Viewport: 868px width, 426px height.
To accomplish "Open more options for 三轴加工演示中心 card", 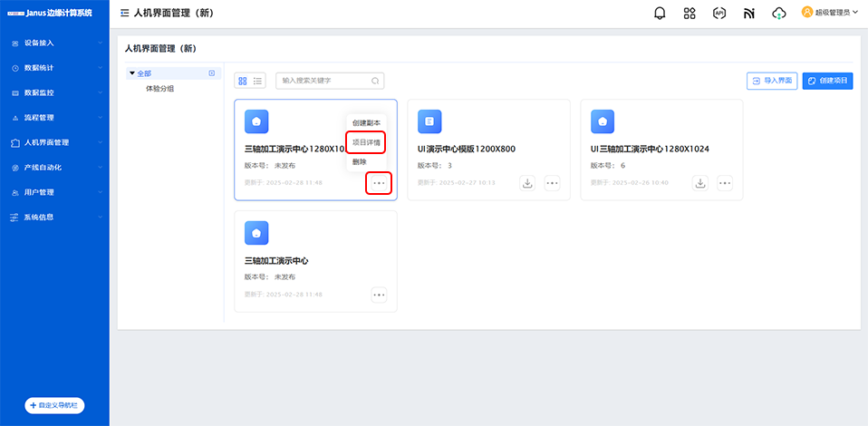I will 379,294.
